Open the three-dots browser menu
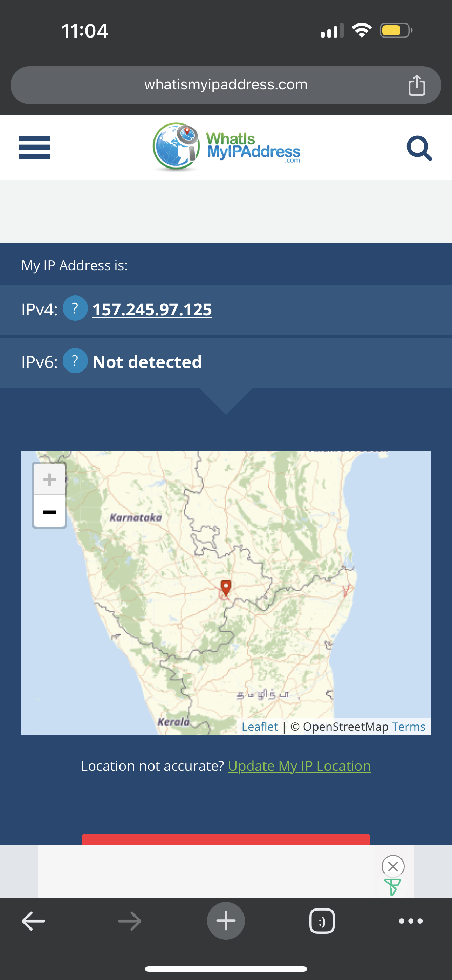This screenshot has height=980, width=452. tap(411, 921)
